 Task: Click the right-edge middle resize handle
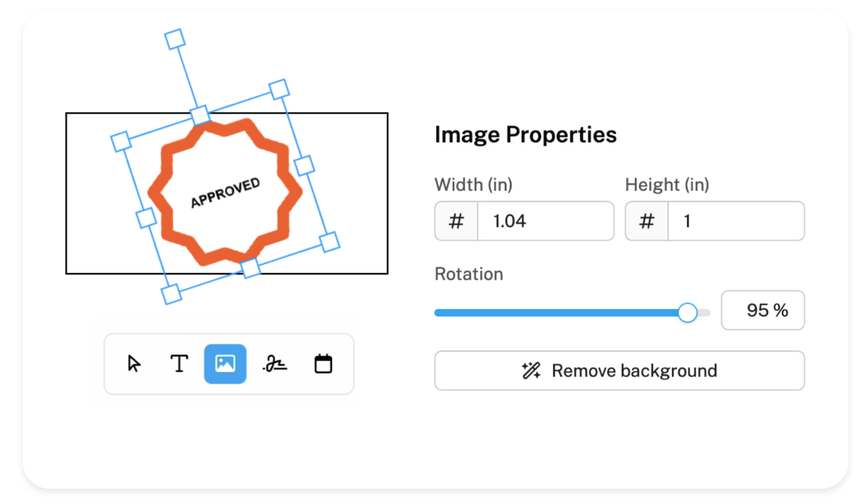[x=304, y=165]
